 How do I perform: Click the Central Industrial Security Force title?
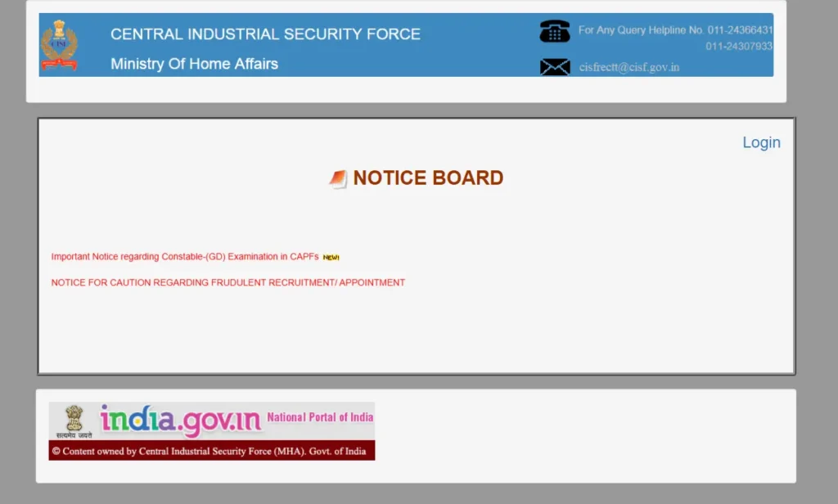tap(265, 34)
